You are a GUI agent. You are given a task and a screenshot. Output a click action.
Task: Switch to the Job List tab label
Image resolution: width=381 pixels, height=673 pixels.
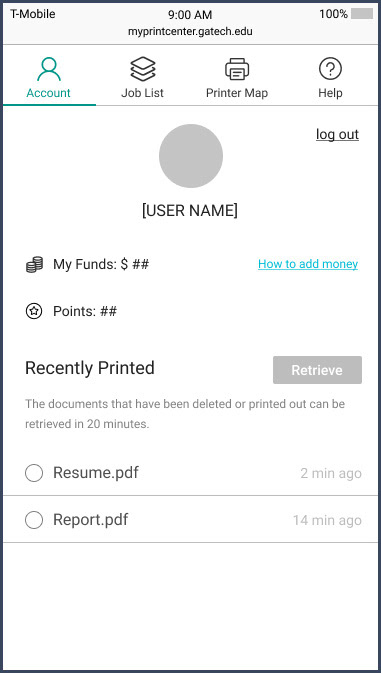(142, 93)
